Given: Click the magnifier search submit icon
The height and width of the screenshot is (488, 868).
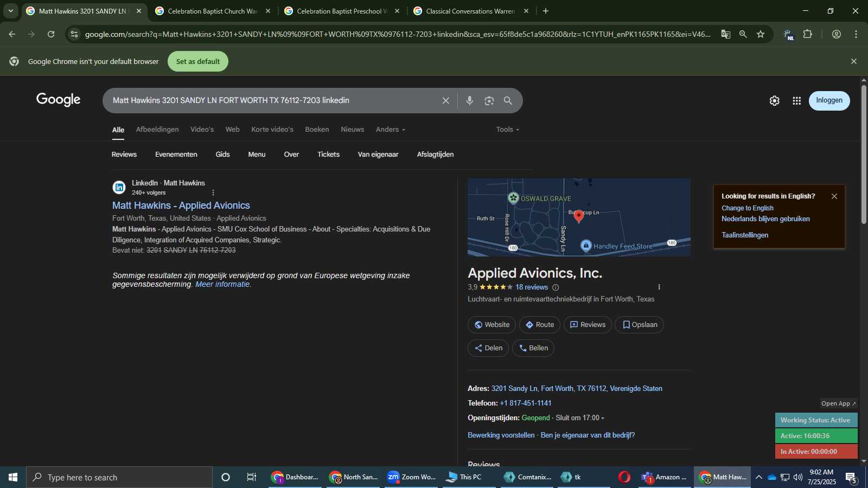Looking at the screenshot, I should tap(508, 101).
